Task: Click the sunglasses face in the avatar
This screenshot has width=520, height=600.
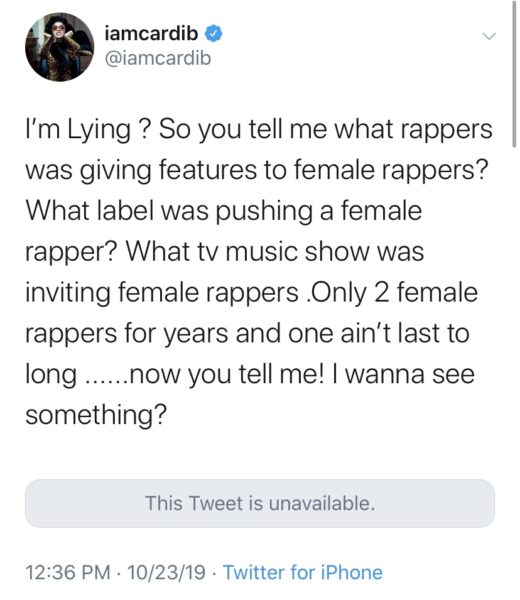Action: pyautogui.click(x=58, y=29)
